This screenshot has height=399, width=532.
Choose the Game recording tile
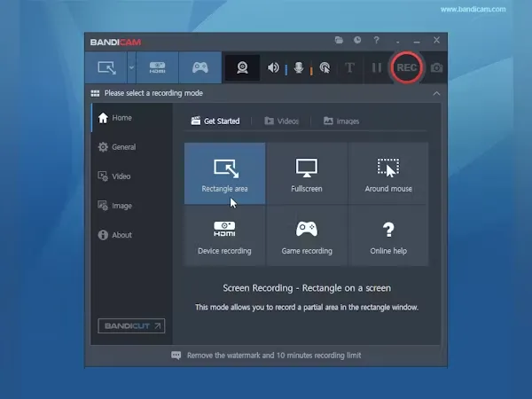coord(307,236)
